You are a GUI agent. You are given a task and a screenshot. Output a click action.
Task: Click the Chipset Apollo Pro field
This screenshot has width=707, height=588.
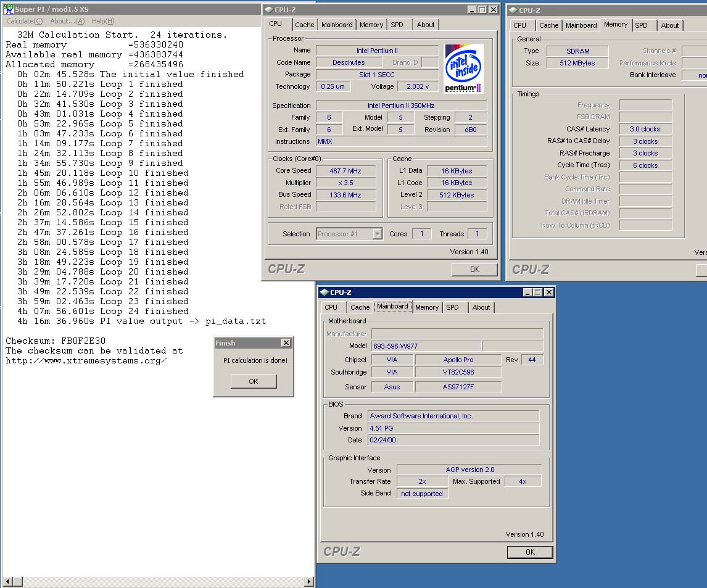point(458,360)
